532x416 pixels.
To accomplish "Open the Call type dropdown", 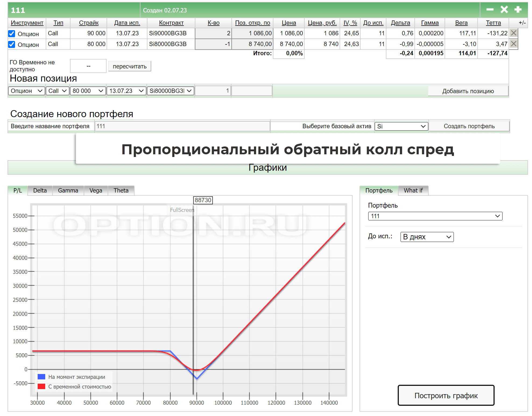I will pos(58,91).
